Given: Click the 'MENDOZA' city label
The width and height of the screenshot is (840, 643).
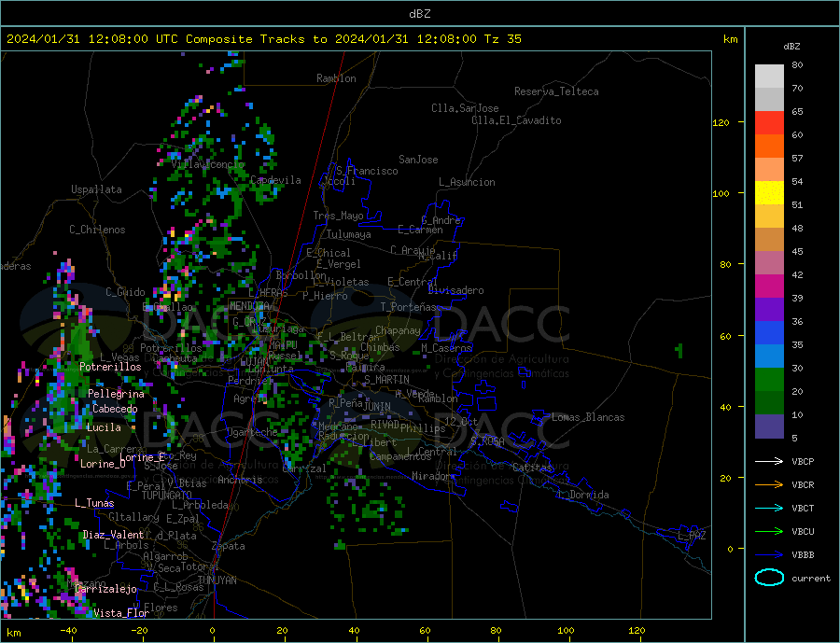Looking at the screenshot, I should [x=249, y=306].
